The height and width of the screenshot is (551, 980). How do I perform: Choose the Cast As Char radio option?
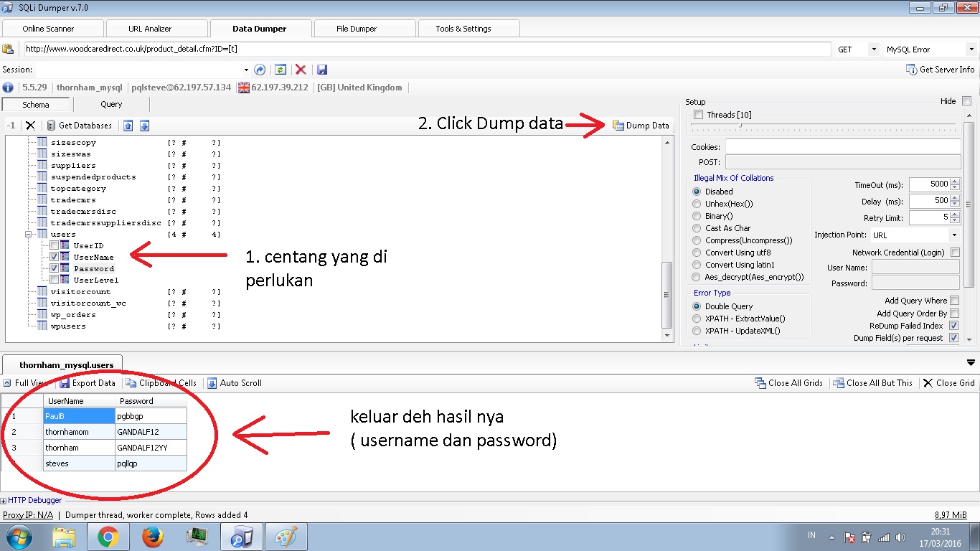pyautogui.click(x=697, y=228)
